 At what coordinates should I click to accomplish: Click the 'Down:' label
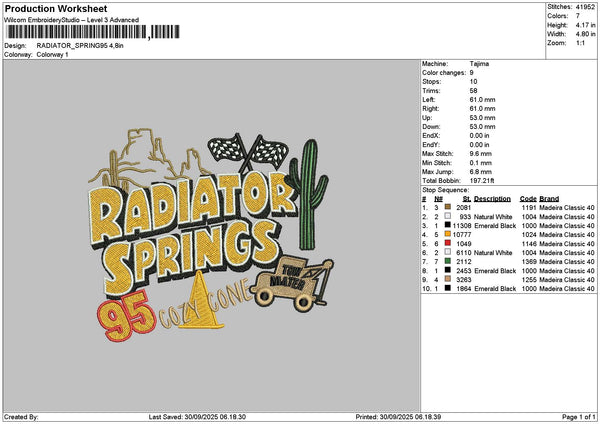pyautogui.click(x=431, y=127)
